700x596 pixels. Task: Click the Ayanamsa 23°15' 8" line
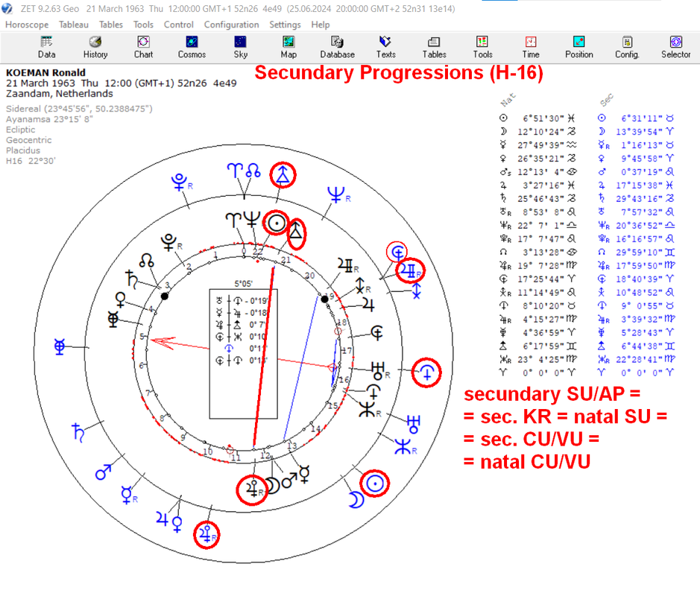tap(49, 119)
